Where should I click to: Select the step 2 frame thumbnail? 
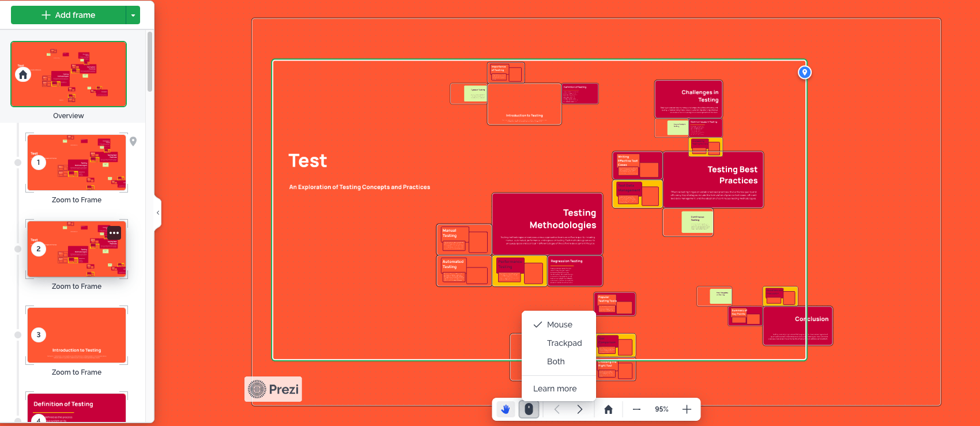[77, 249]
